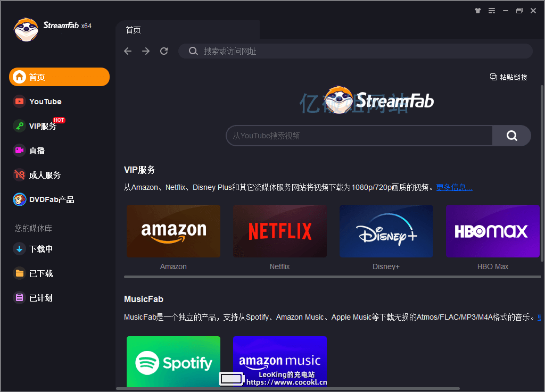The image size is (545, 392).
Task: Click the Amazon caption text
Action: pyautogui.click(x=174, y=266)
